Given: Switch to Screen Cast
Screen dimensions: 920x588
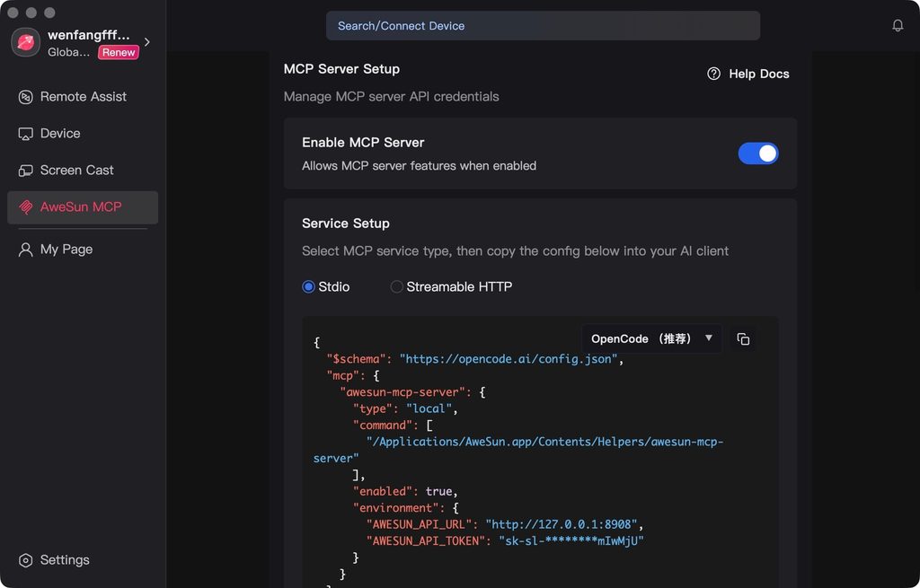Looking at the screenshot, I should [83, 171].
